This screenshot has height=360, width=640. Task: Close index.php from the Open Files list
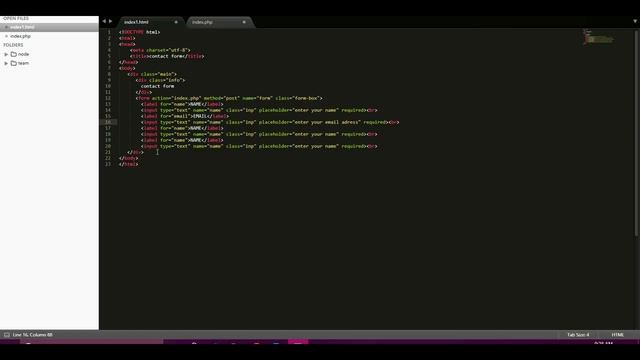click(6, 36)
